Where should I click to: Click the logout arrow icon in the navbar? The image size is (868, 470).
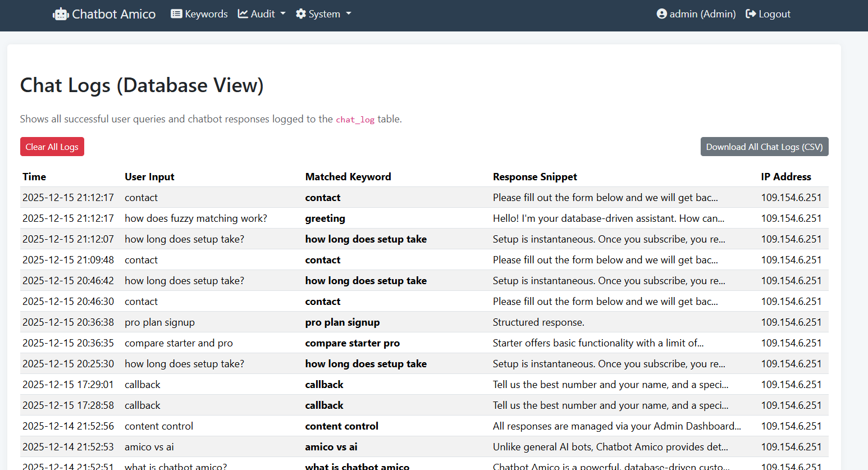(751, 13)
